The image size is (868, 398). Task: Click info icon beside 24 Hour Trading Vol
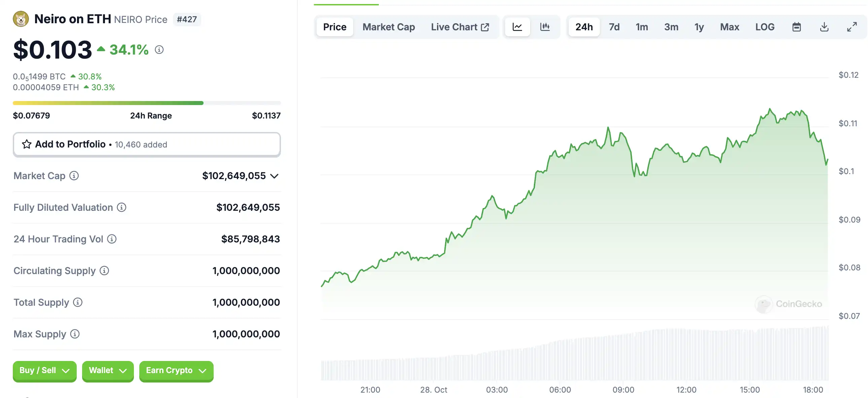point(112,239)
